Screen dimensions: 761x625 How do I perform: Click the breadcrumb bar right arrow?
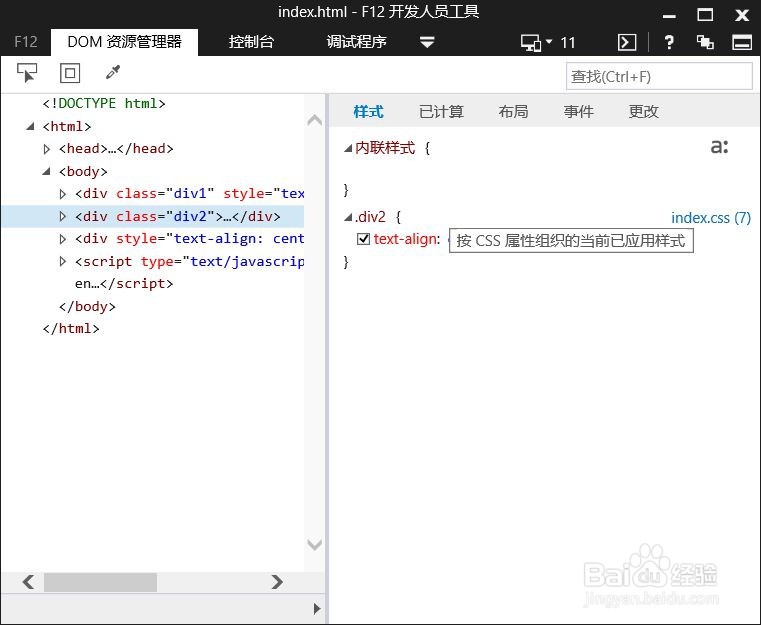[x=317, y=609]
